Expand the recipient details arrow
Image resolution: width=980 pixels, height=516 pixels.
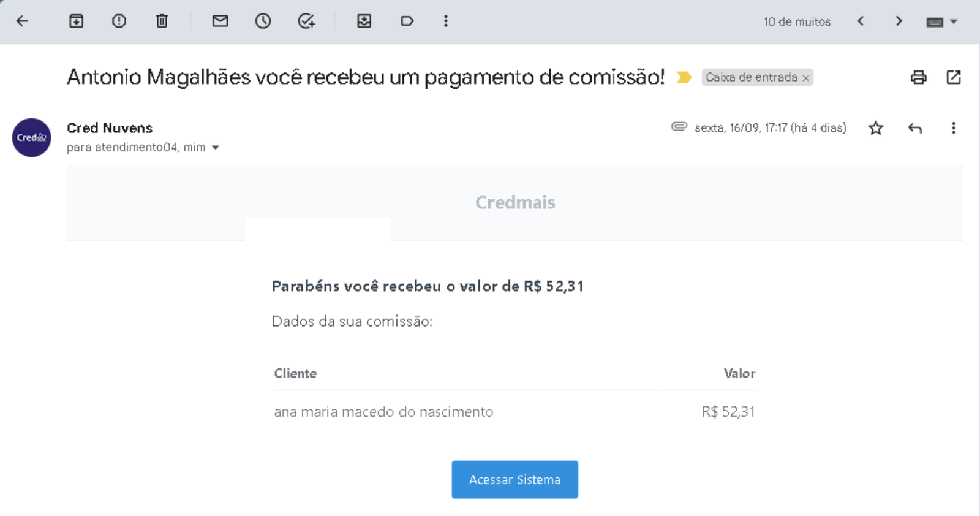215,148
